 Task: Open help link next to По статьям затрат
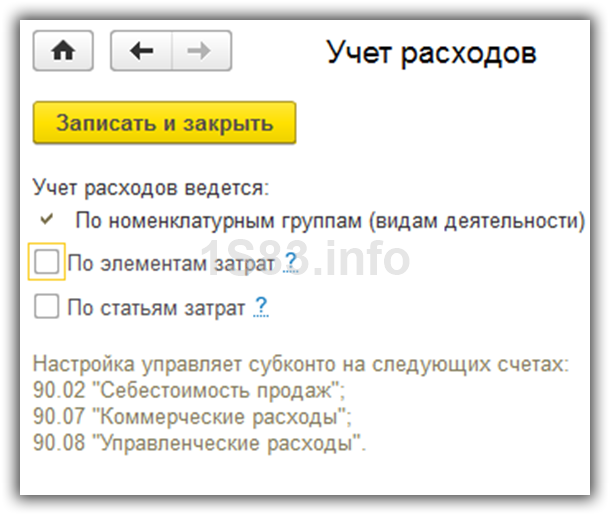pos(261,308)
